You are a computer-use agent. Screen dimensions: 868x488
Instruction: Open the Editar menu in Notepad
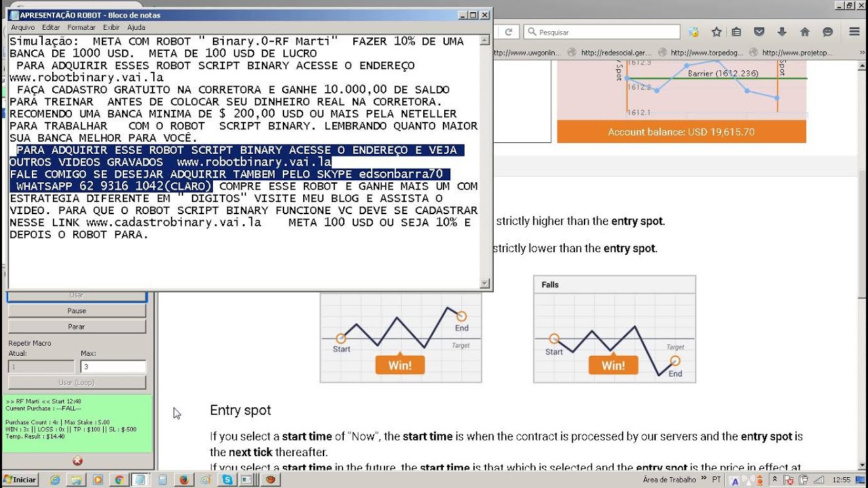tap(51, 27)
